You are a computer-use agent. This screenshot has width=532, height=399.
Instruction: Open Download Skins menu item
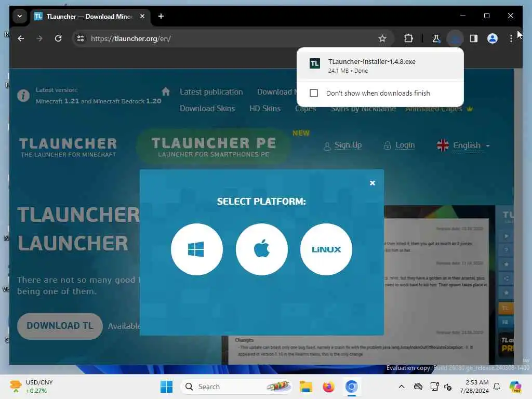point(207,109)
